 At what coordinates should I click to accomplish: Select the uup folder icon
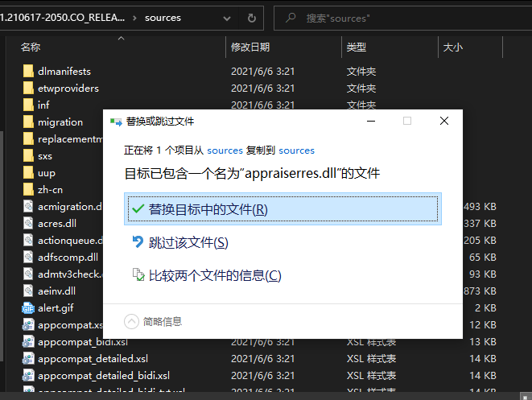point(28,173)
